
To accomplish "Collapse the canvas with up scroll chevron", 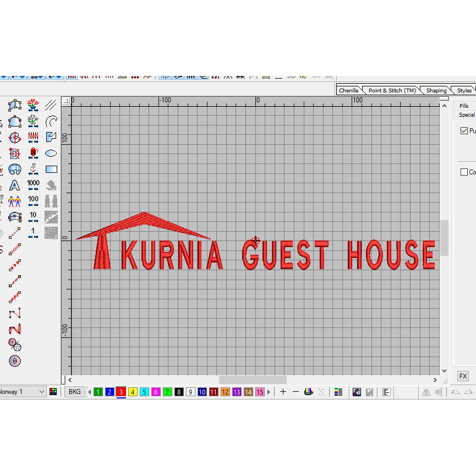I will (444, 105).
